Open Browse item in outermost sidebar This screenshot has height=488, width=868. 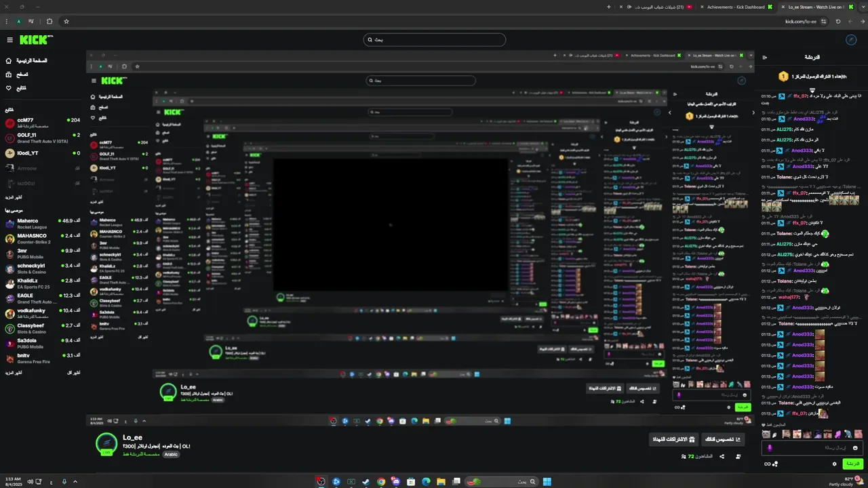tap(17, 75)
